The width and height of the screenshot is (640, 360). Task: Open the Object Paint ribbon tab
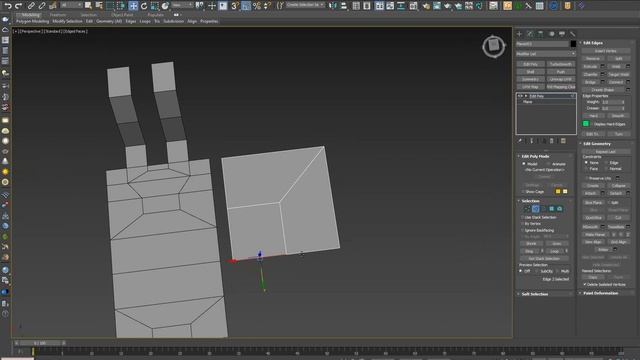point(122,15)
